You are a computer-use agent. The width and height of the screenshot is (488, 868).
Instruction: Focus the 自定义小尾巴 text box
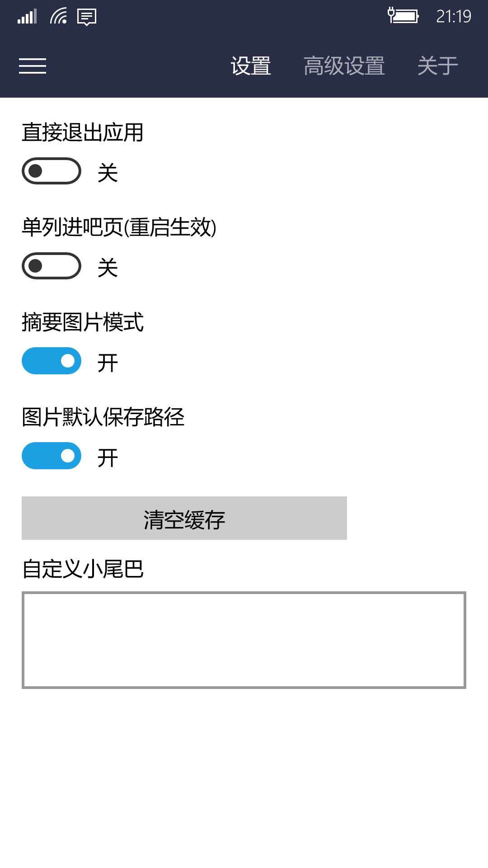point(244,640)
